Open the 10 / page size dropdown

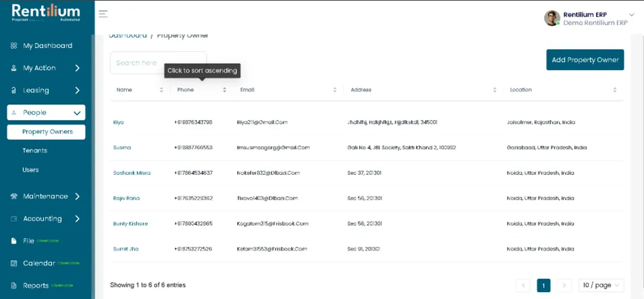click(602, 285)
